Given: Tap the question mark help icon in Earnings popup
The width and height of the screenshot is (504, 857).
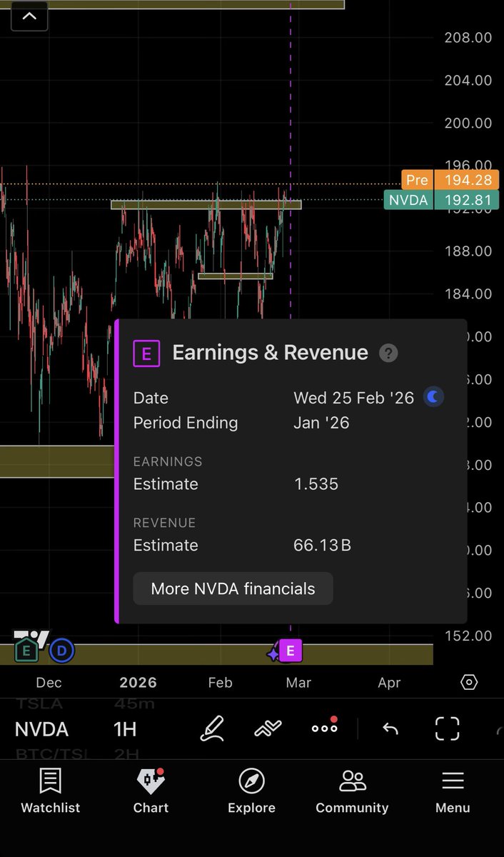Looking at the screenshot, I should point(388,353).
